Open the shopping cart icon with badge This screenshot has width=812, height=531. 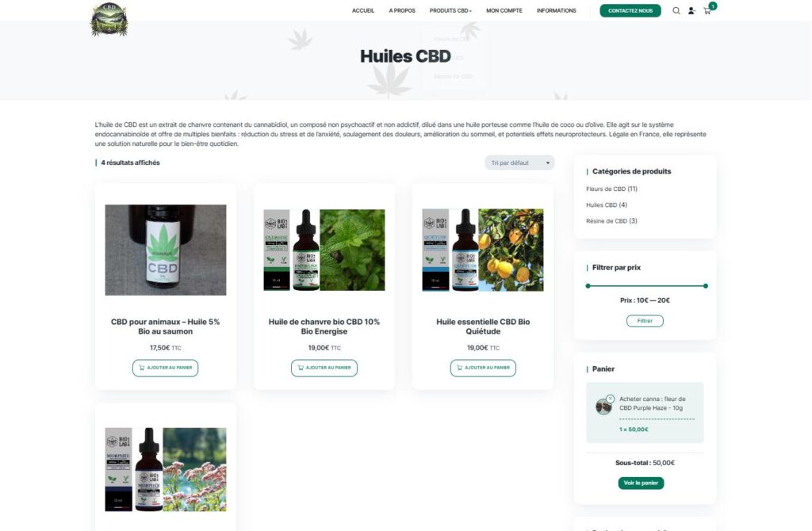[x=707, y=10]
